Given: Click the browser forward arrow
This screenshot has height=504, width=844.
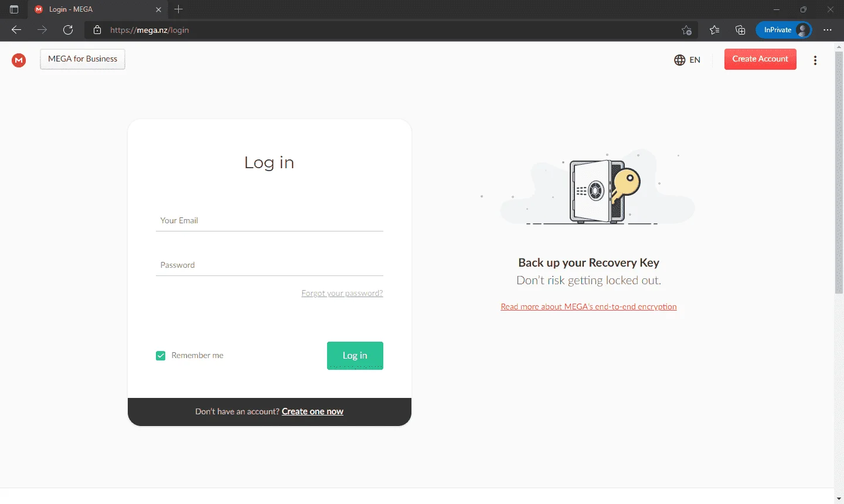Looking at the screenshot, I should [42, 30].
